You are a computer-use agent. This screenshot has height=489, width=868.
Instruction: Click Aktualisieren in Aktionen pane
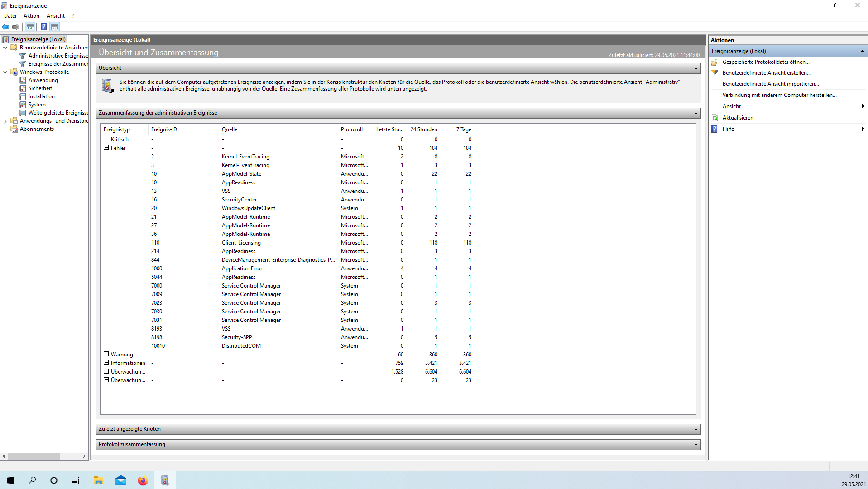738,118
